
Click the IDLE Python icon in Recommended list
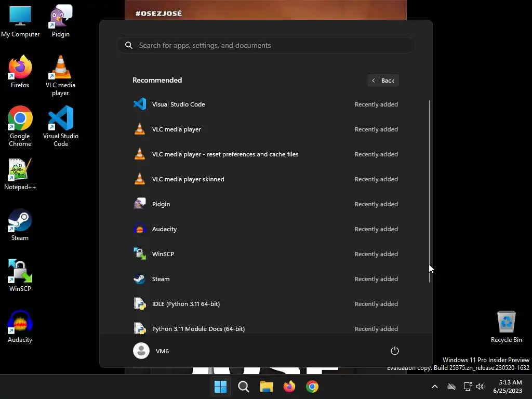140,303
